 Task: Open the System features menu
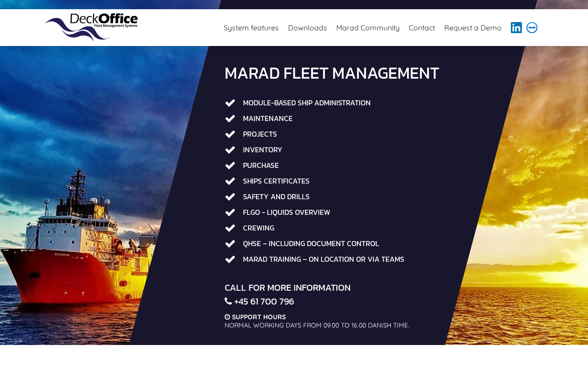pyautogui.click(x=251, y=28)
